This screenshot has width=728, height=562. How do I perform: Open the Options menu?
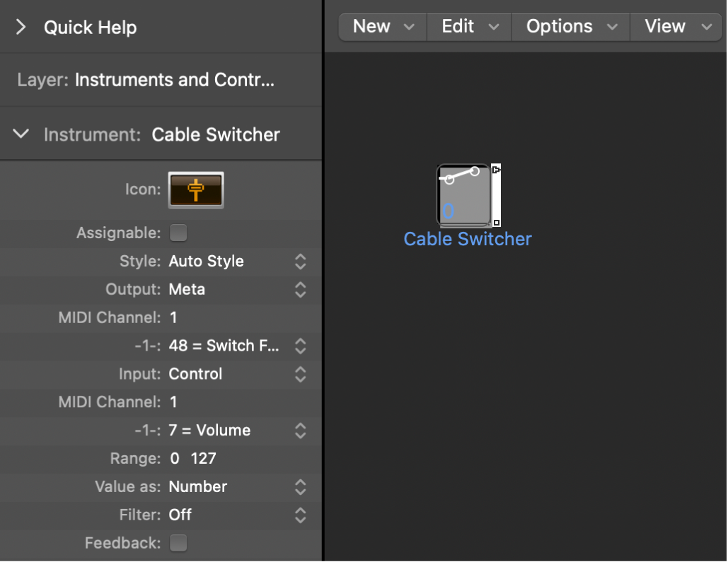pyautogui.click(x=570, y=26)
